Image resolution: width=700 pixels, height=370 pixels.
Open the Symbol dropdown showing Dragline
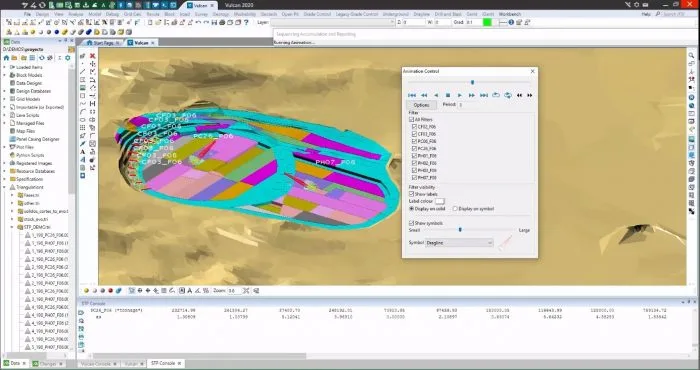458,243
